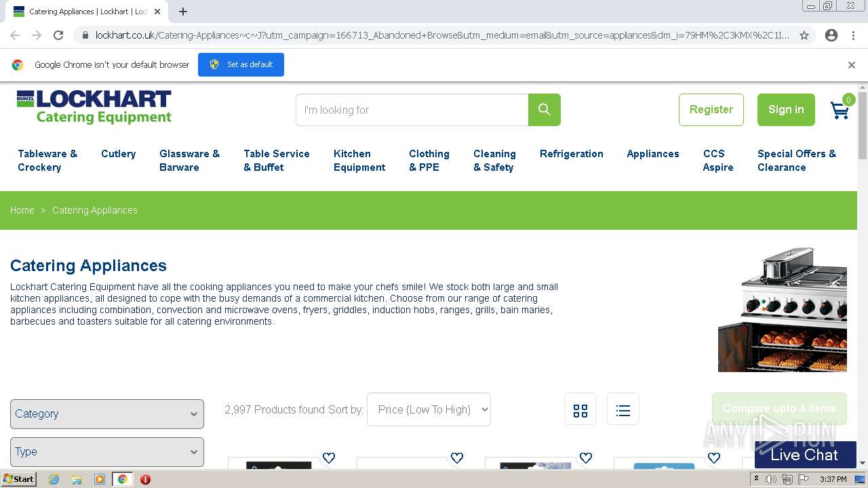Click the 2,997 Products found text

(275, 409)
